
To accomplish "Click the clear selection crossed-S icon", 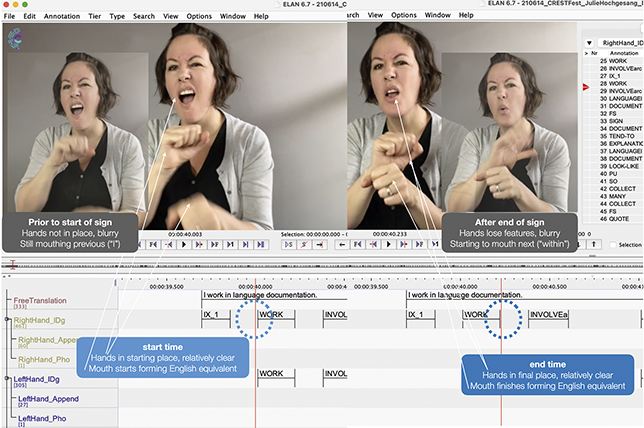I will [304, 244].
